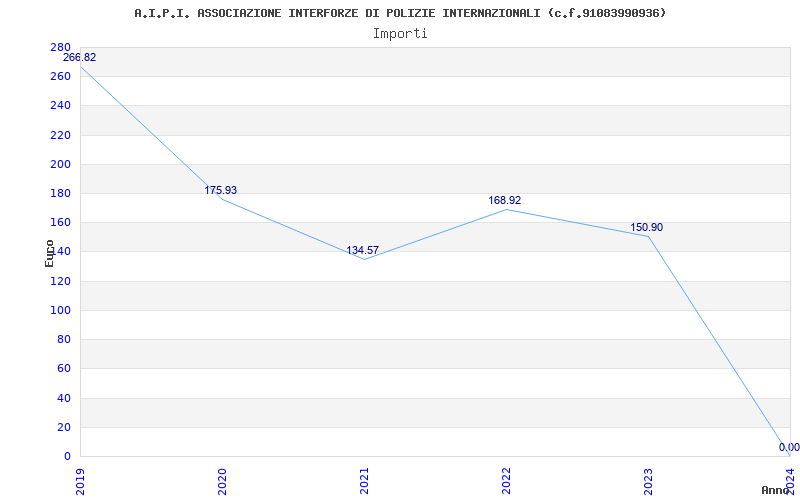Click the 240 y-axis tick label

60,106
